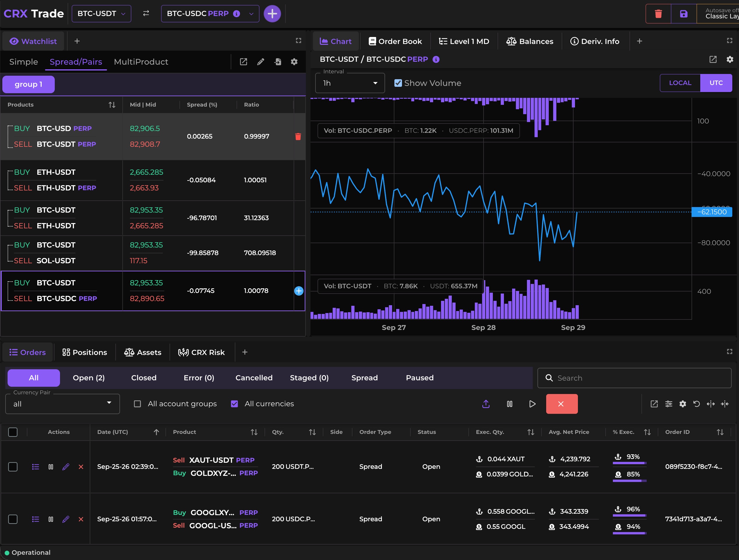Click the save layout floppy icon

(684, 14)
